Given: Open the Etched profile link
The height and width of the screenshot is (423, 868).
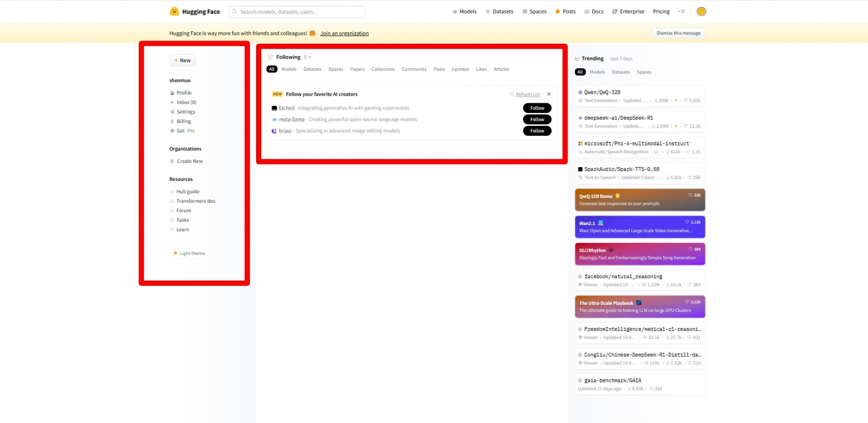Looking at the screenshot, I should click(286, 108).
